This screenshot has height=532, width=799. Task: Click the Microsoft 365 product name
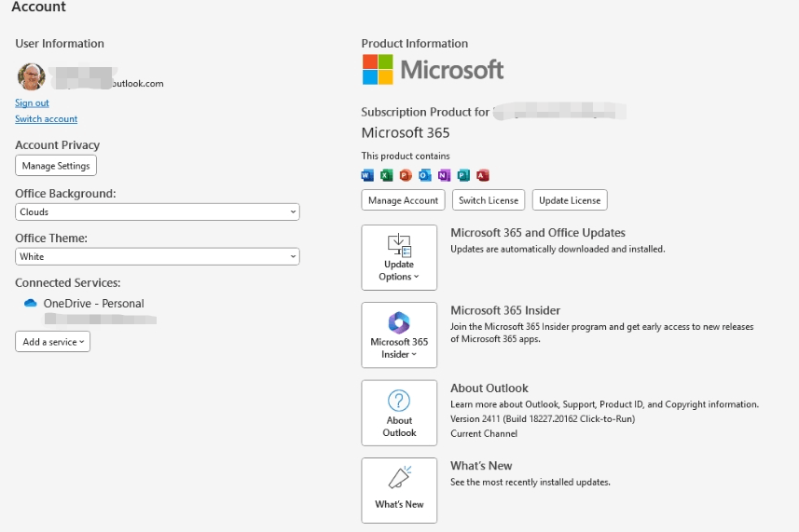tap(406, 133)
